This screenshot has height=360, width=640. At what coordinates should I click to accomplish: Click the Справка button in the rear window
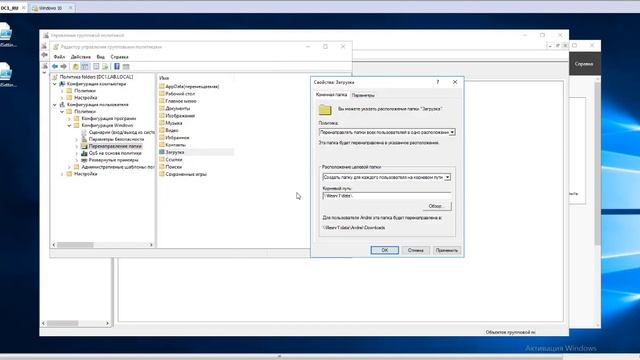pyautogui.click(x=584, y=64)
